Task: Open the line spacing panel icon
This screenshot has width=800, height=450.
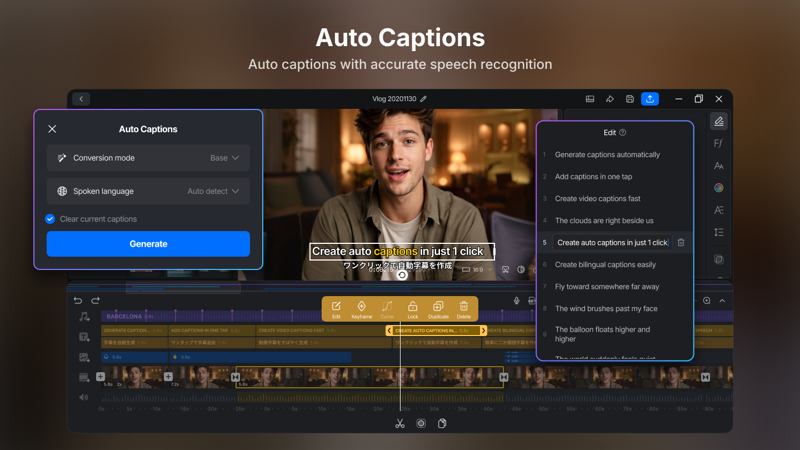Action: click(x=718, y=232)
